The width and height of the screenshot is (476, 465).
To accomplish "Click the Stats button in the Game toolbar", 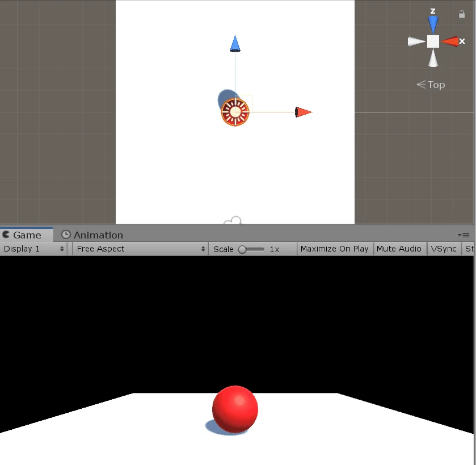I will (470, 249).
